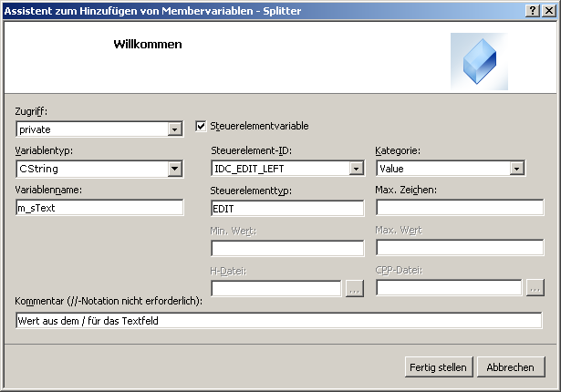The image size is (561, 392).
Task: Click the Abbrechen button
Action: [x=511, y=367]
